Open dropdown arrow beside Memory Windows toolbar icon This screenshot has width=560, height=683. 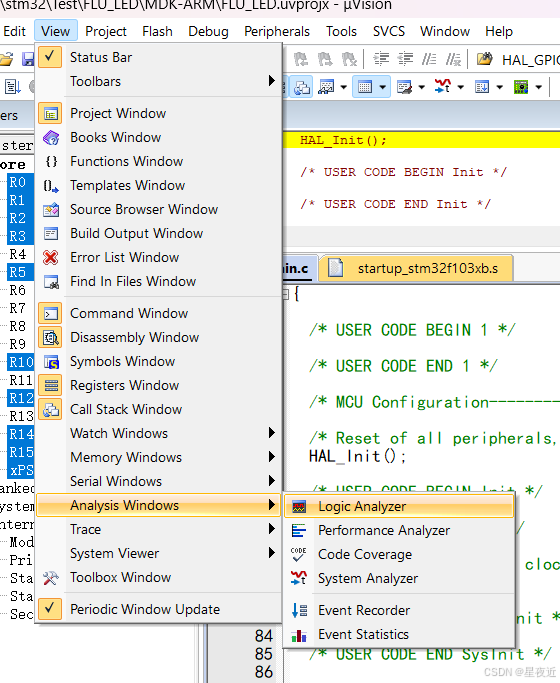tap(382, 88)
